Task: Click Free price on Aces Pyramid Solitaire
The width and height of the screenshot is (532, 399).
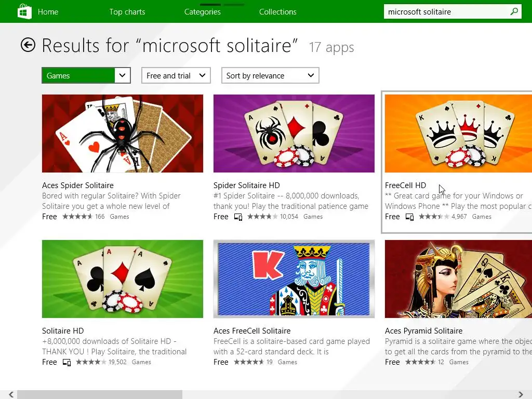Action: pyautogui.click(x=392, y=362)
